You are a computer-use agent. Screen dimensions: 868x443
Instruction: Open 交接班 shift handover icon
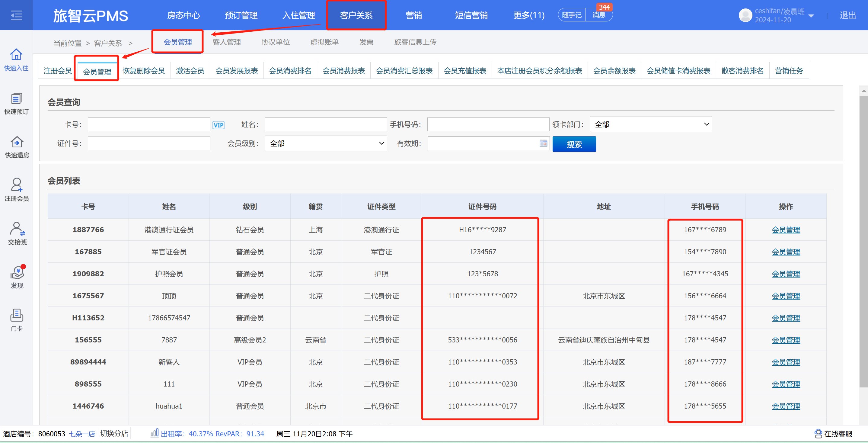17,229
